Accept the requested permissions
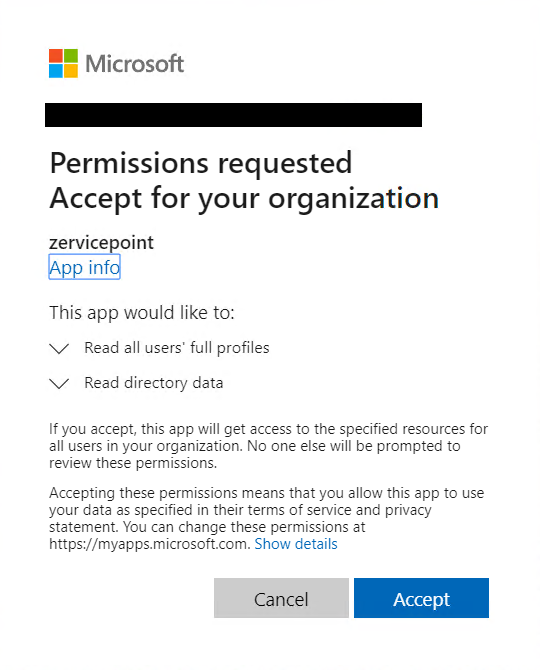The width and height of the screenshot is (540, 670). point(421,598)
